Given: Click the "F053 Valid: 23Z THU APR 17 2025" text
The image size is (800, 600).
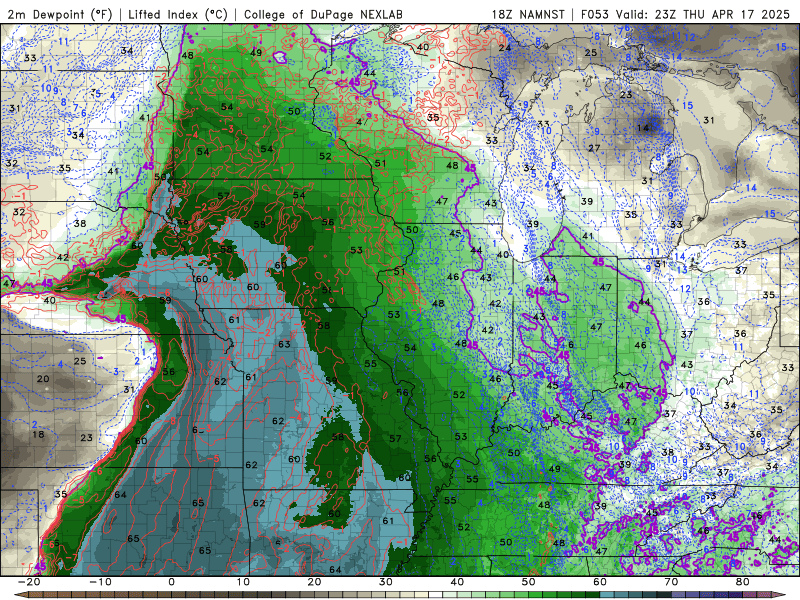Looking at the screenshot, I should click(685, 14).
